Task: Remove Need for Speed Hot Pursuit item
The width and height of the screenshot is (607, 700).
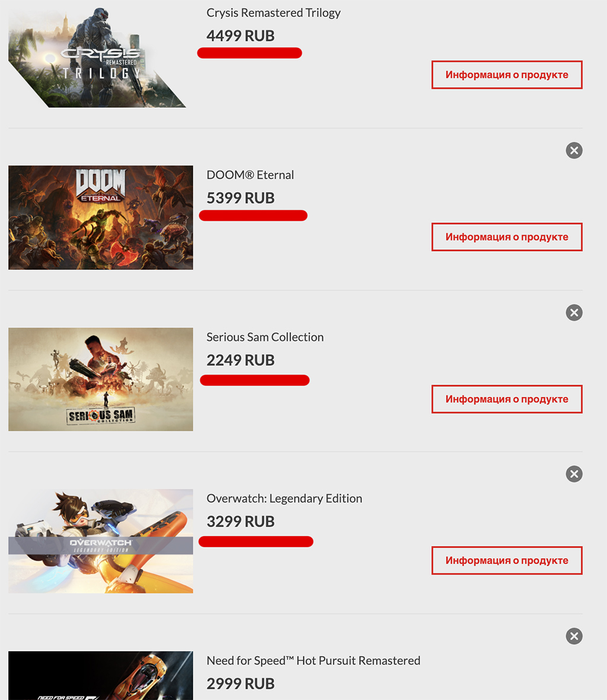Action: tap(574, 637)
